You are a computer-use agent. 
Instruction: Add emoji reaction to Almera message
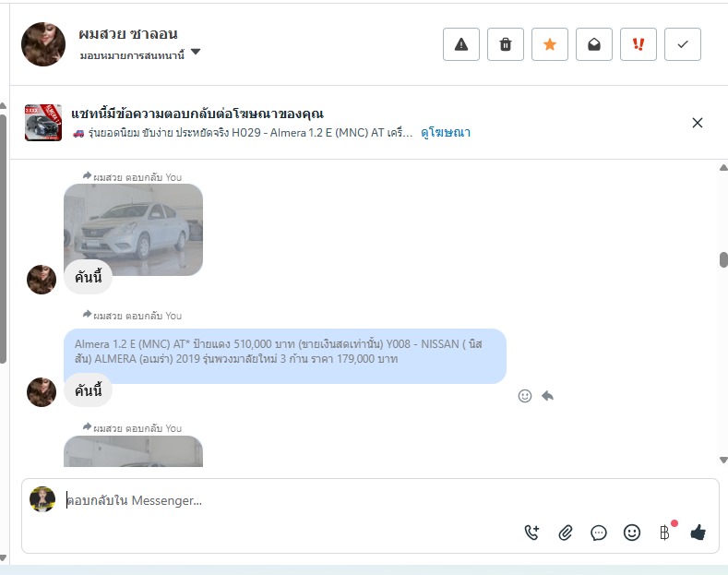tap(525, 396)
